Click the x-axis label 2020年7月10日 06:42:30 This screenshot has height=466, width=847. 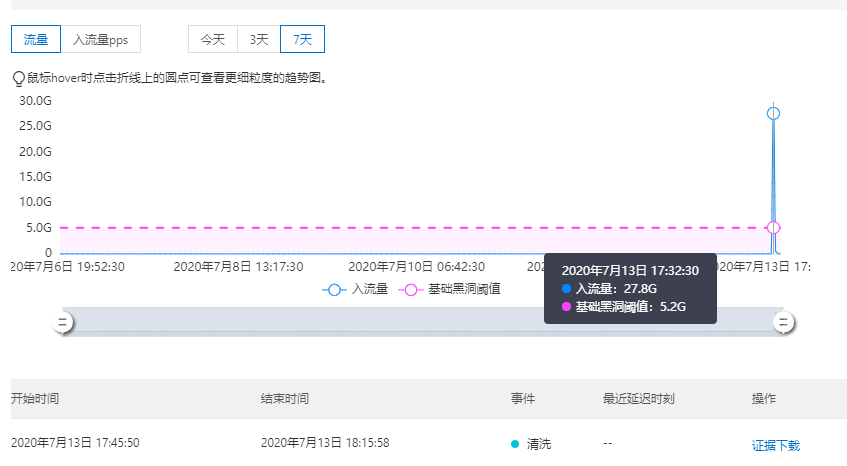coord(416,267)
